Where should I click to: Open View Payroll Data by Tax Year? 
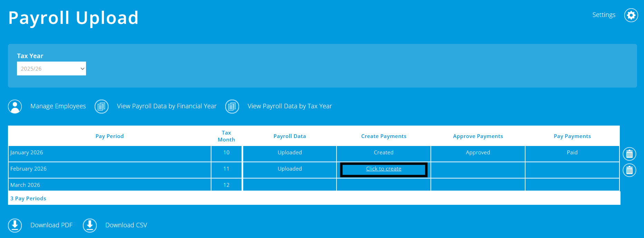[290, 106]
